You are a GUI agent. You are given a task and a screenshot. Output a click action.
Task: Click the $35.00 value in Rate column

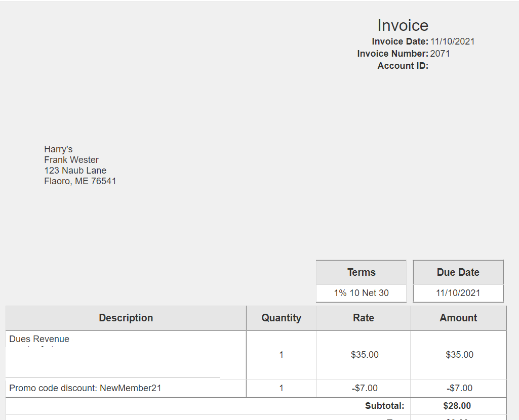pos(365,355)
